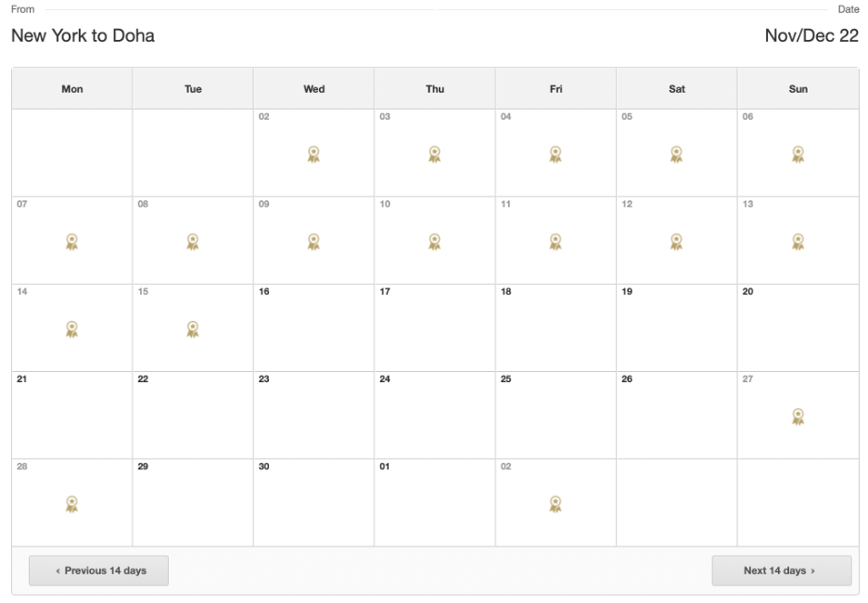This screenshot has height=603, width=868.
Task: Select the award ribbon on Thursday 10
Action: pos(434,242)
